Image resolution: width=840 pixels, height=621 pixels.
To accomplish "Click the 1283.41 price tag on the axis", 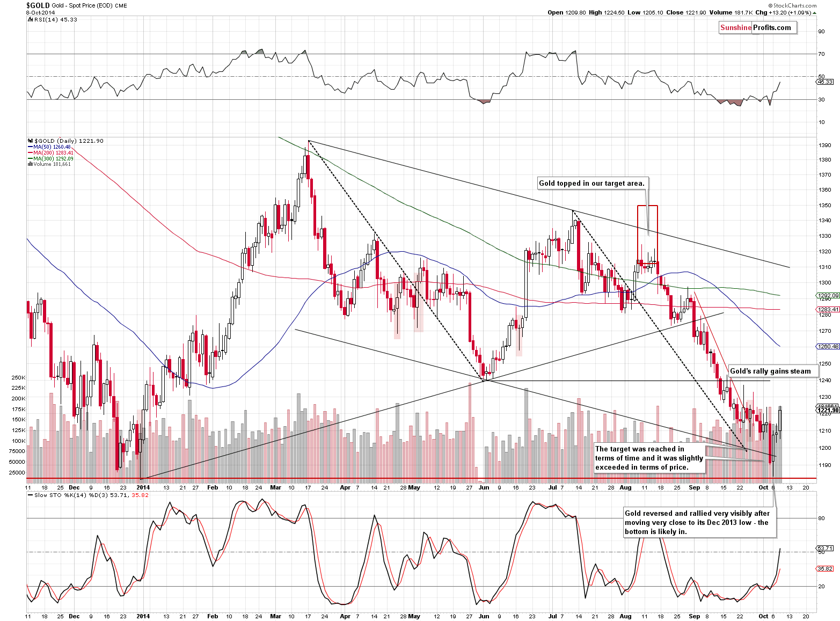I will [828, 309].
